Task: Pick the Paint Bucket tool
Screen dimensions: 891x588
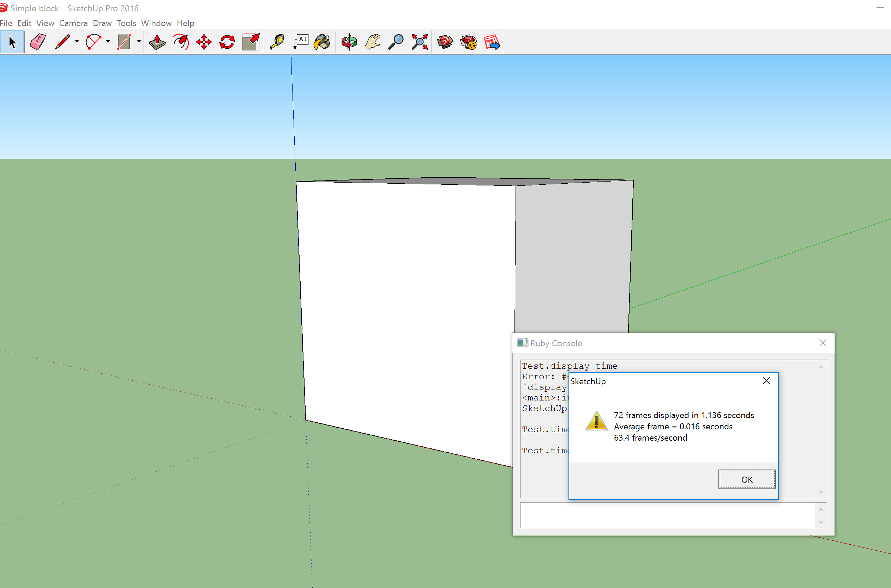Action: [322, 42]
